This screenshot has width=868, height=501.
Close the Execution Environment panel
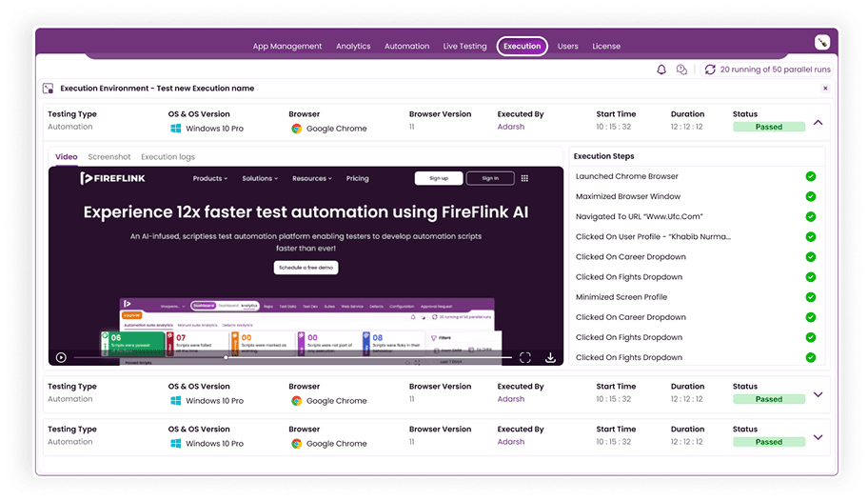[825, 89]
